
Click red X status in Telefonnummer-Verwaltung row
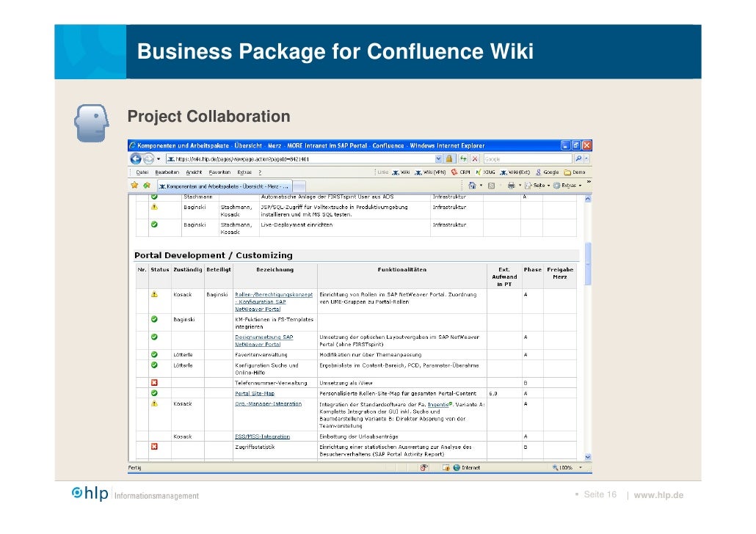(x=154, y=383)
